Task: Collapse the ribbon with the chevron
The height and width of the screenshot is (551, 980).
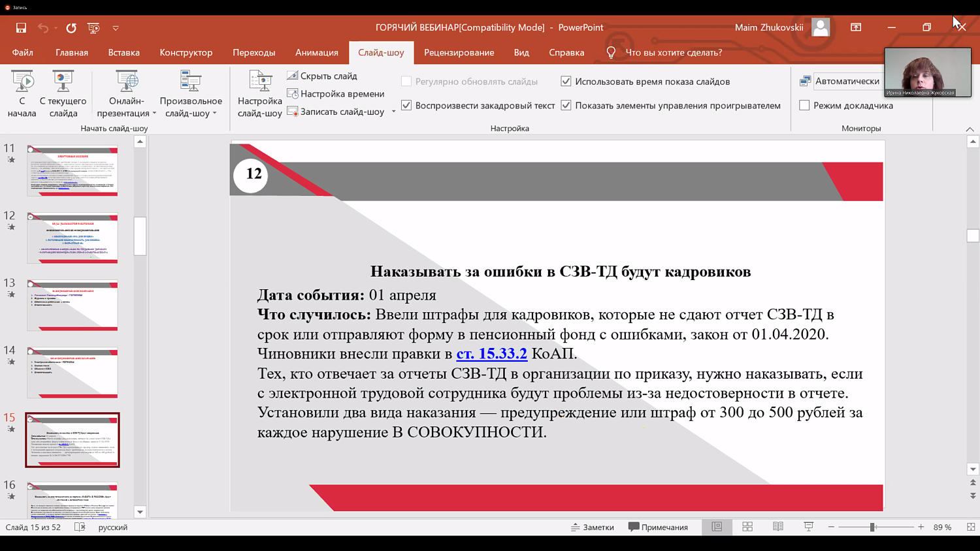Action: [x=970, y=129]
